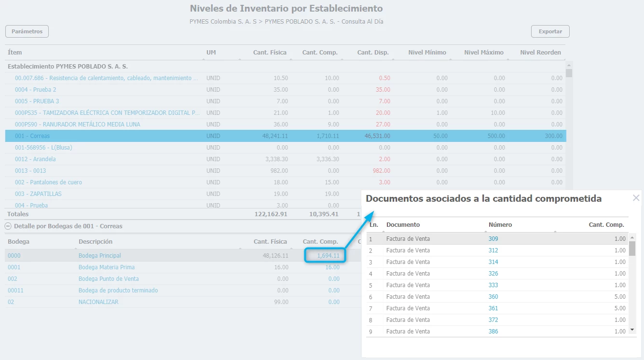Sort by the Cant. Física column header

pos(270,52)
